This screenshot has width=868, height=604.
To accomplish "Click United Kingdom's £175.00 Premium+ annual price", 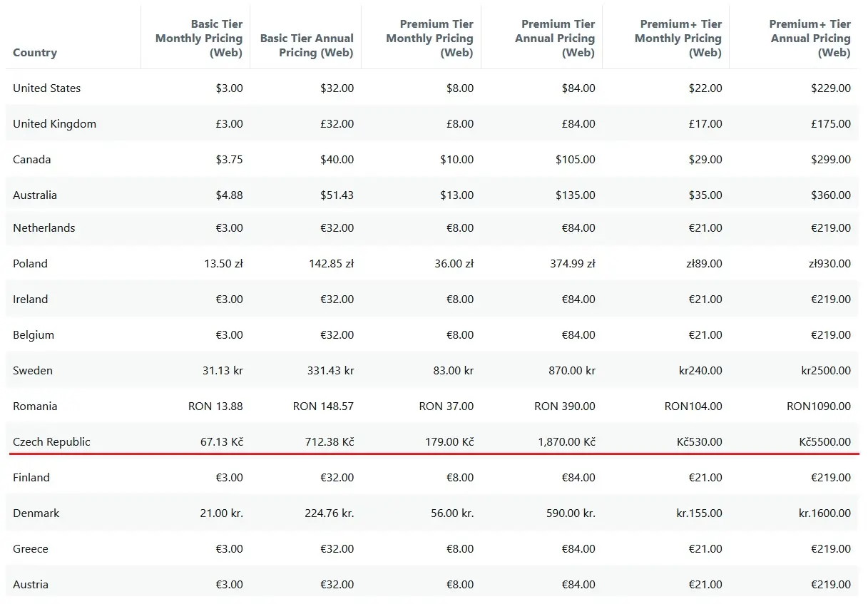I will pyautogui.click(x=831, y=124).
